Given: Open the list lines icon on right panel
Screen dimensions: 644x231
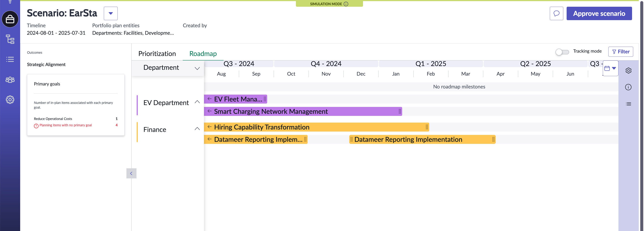Looking at the screenshot, I should (x=628, y=104).
